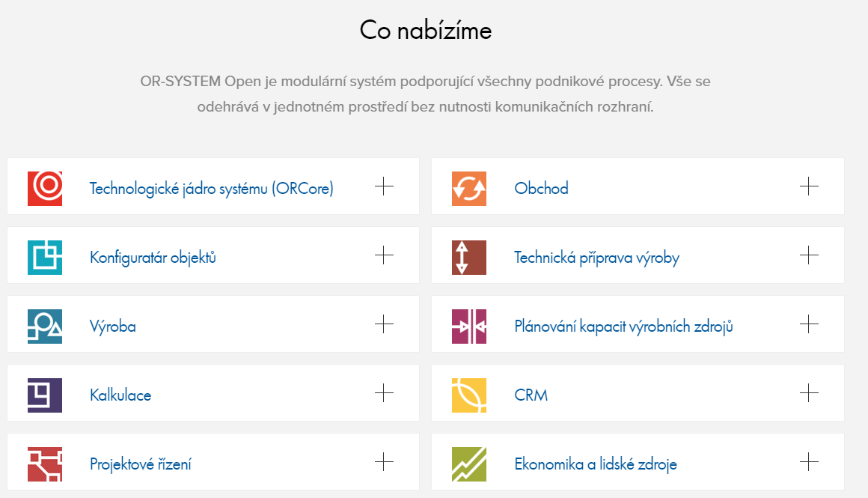Click the purple Kalkulace icon
Screen dimensions: 868x498
tap(45, 395)
